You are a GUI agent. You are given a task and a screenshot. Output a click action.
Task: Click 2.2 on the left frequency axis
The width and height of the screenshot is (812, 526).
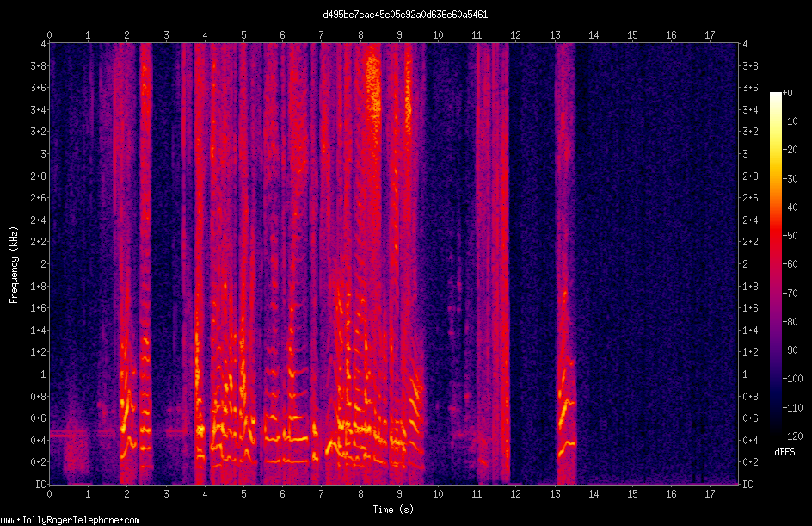tap(38, 242)
